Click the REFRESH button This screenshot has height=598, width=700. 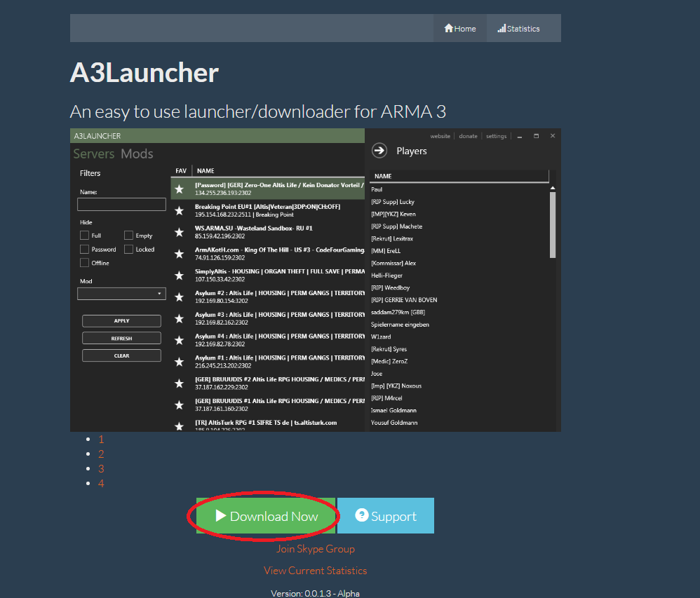121,339
